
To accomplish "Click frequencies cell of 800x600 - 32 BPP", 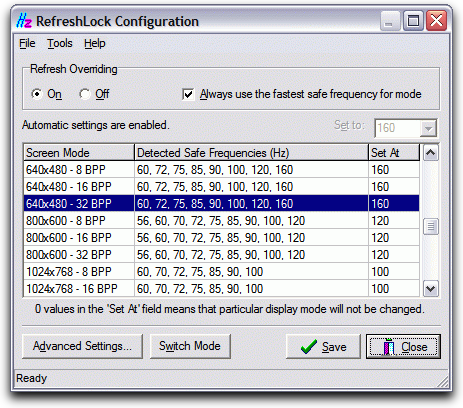I will [251, 255].
